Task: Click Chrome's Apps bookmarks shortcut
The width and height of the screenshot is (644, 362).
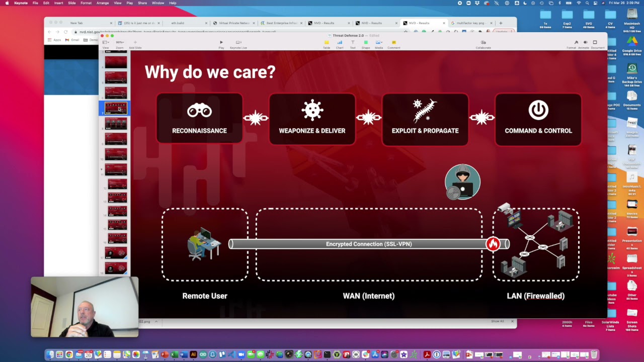Action: click(x=54, y=40)
